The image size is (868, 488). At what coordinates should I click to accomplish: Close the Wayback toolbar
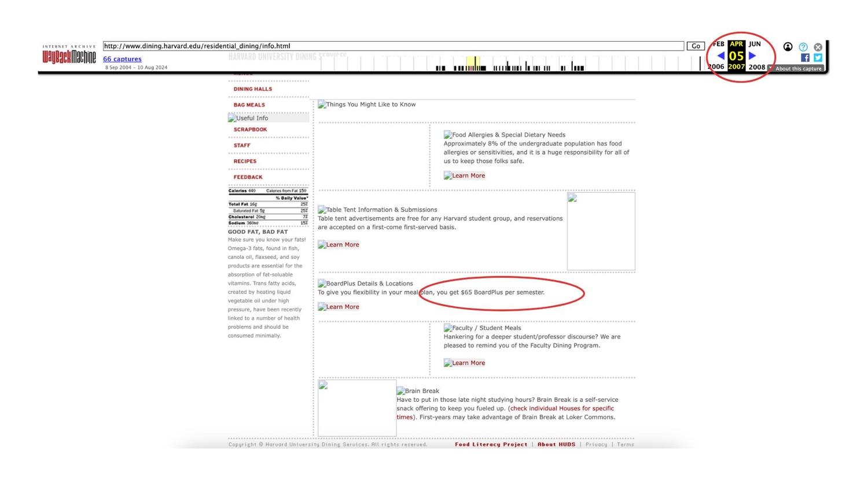818,47
